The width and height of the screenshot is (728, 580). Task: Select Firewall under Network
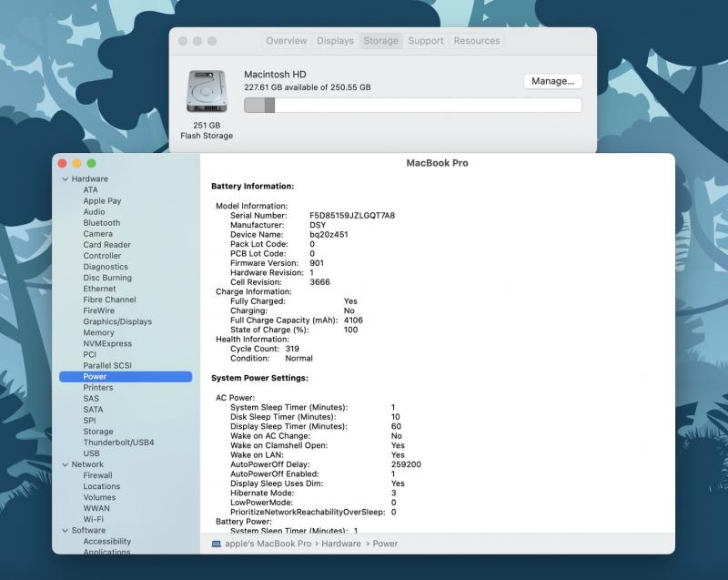point(97,475)
